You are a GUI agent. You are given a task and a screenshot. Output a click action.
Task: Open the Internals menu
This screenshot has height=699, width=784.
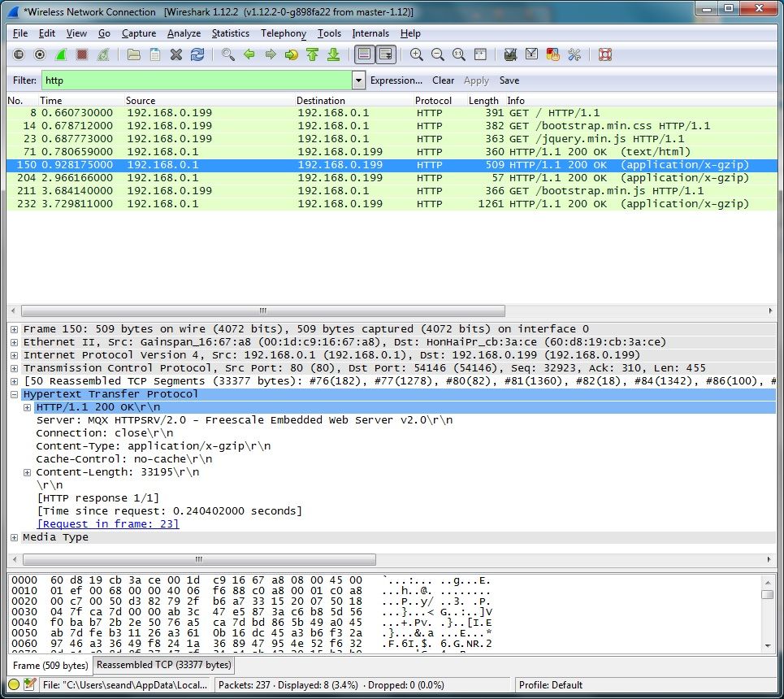(370, 33)
